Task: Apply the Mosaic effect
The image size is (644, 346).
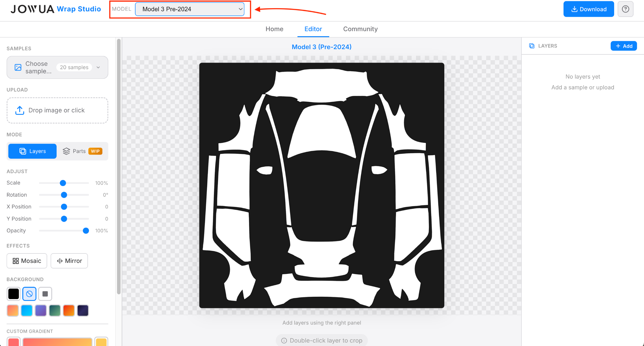Action: point(27,261)
